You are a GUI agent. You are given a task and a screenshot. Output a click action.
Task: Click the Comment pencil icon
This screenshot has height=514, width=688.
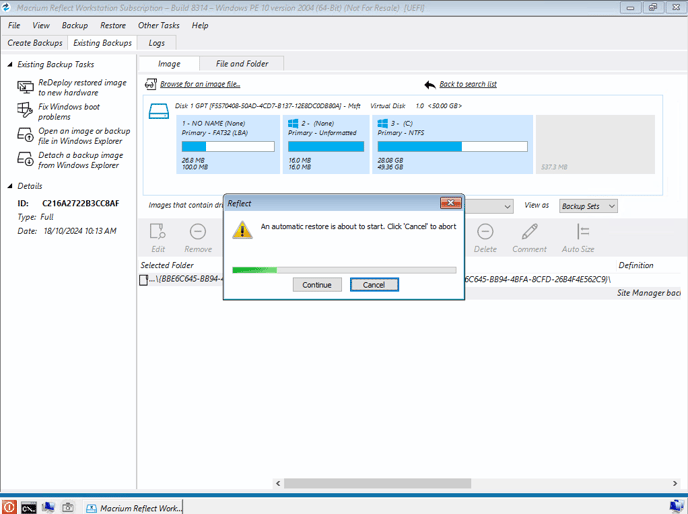(530, 231)
